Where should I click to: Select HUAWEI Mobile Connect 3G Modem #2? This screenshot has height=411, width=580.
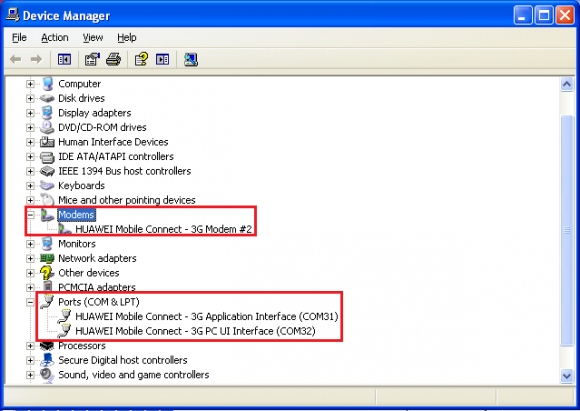point(163,229)
